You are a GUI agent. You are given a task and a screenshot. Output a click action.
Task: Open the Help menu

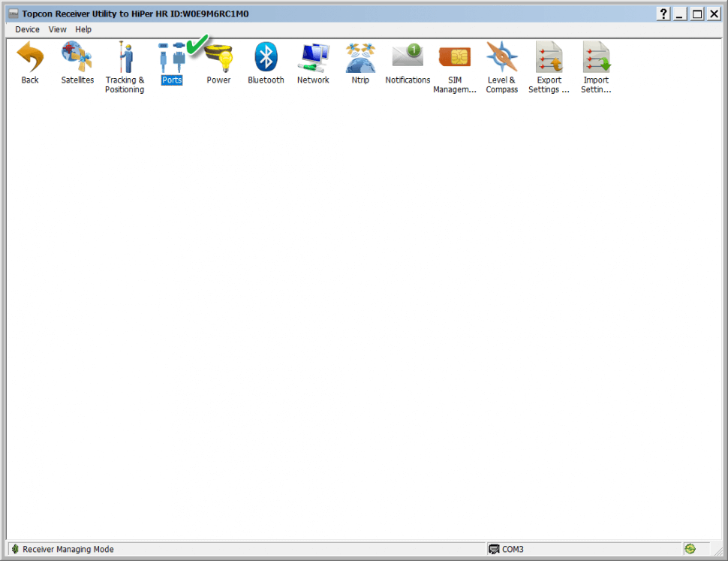(x=83, y=30)
